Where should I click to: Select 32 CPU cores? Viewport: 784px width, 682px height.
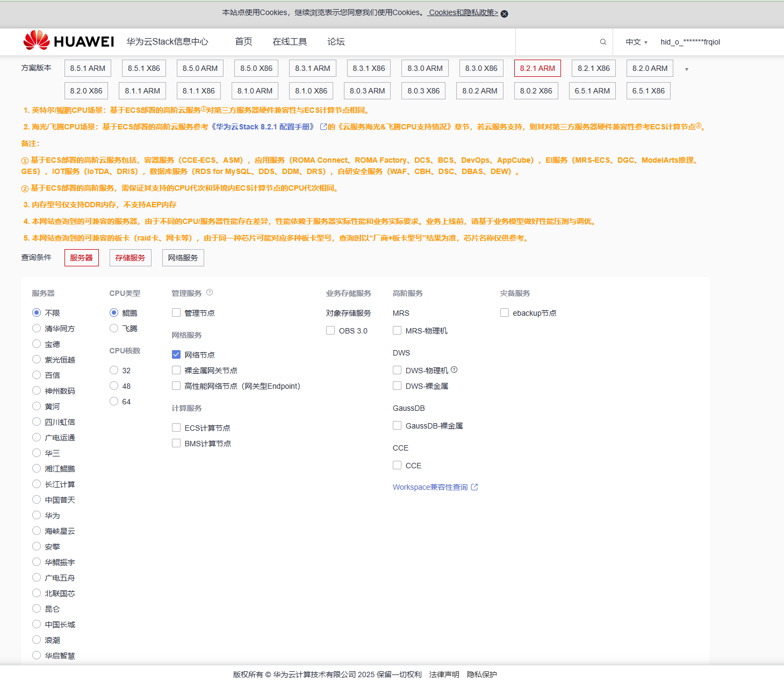[114, 370]
